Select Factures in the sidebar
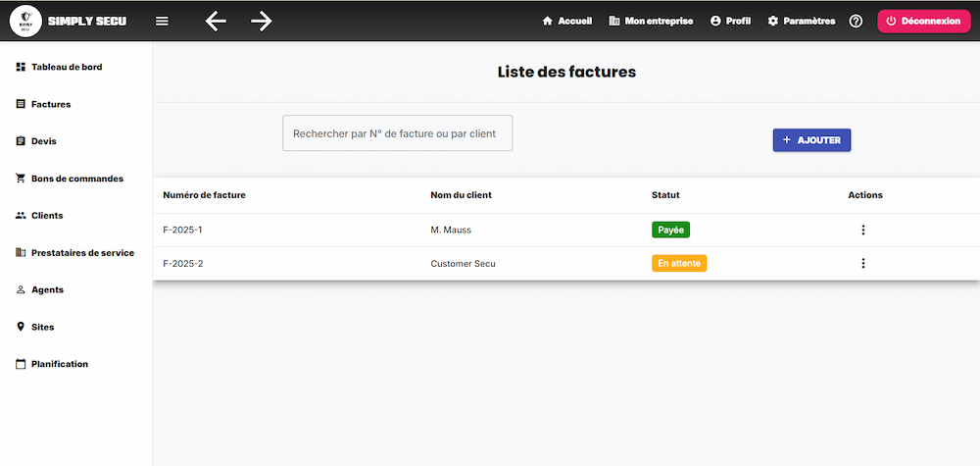Image resolution: width=980 pixels, height=466 pixels. tap(50, 104)
